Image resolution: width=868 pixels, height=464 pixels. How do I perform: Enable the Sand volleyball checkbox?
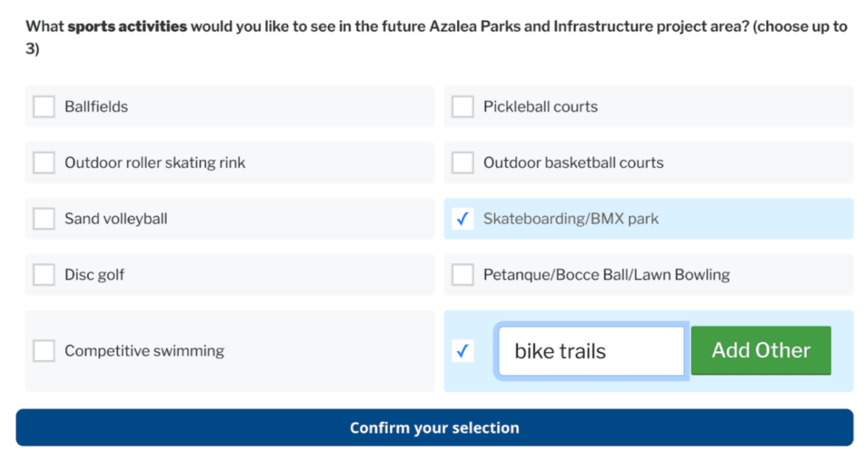click(x=44, y=219)
